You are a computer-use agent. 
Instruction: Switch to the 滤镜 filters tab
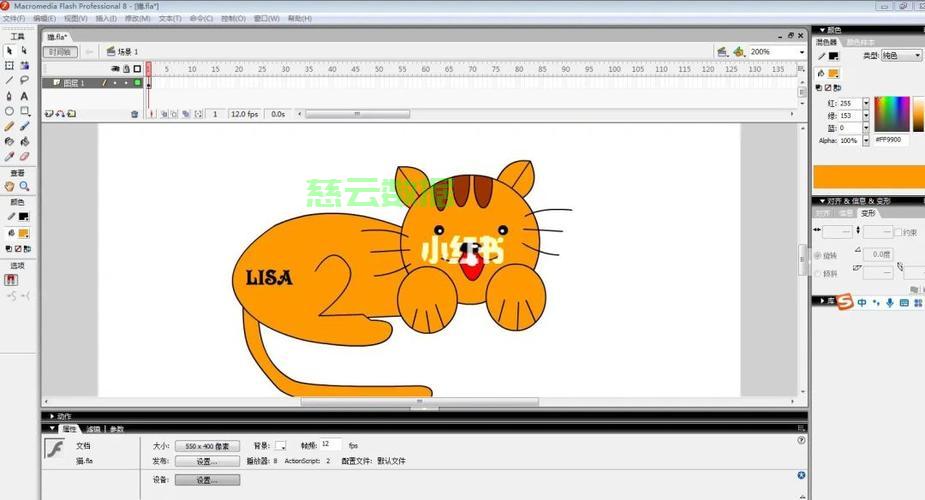(92, 429)
